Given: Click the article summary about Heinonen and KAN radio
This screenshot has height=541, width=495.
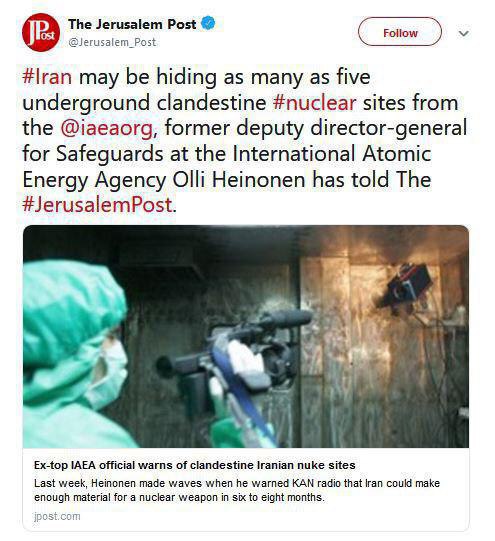Looking at the screenshot, I should [x=237, y=490].
